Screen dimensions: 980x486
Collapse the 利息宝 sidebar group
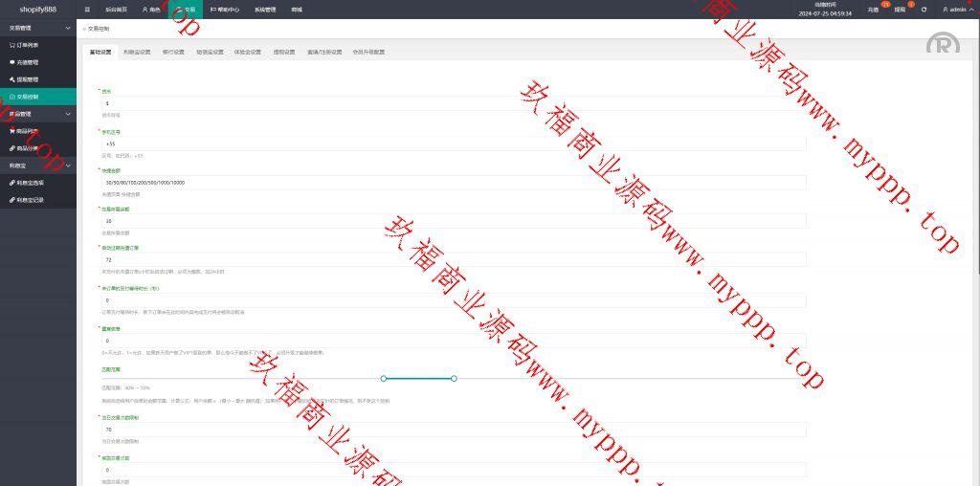[67, 166]
